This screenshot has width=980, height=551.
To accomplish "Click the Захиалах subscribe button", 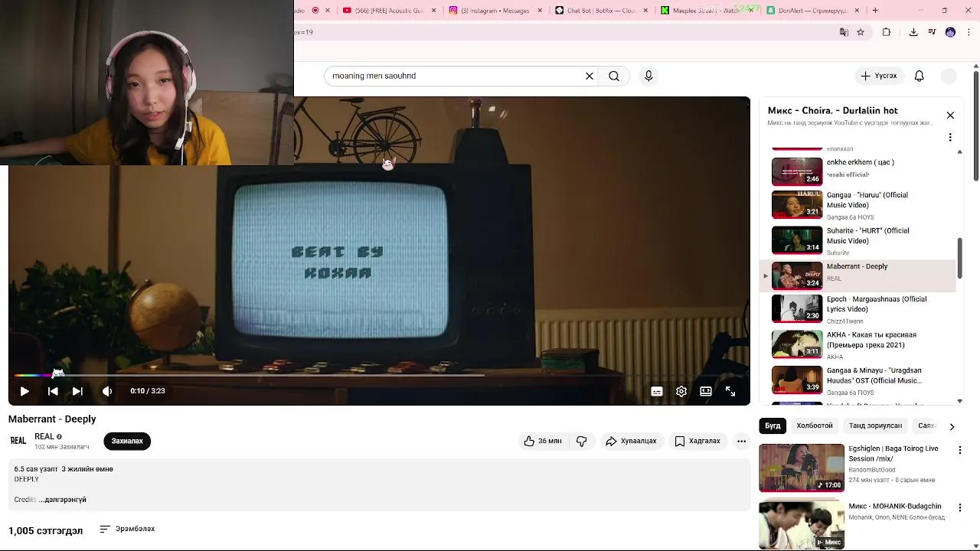I will [127, 441].
